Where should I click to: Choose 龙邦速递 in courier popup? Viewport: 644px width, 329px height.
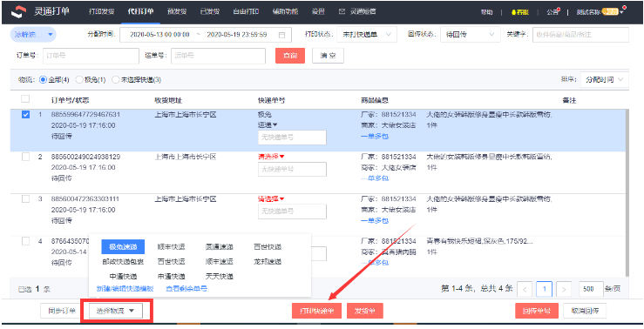click(268, 261)
